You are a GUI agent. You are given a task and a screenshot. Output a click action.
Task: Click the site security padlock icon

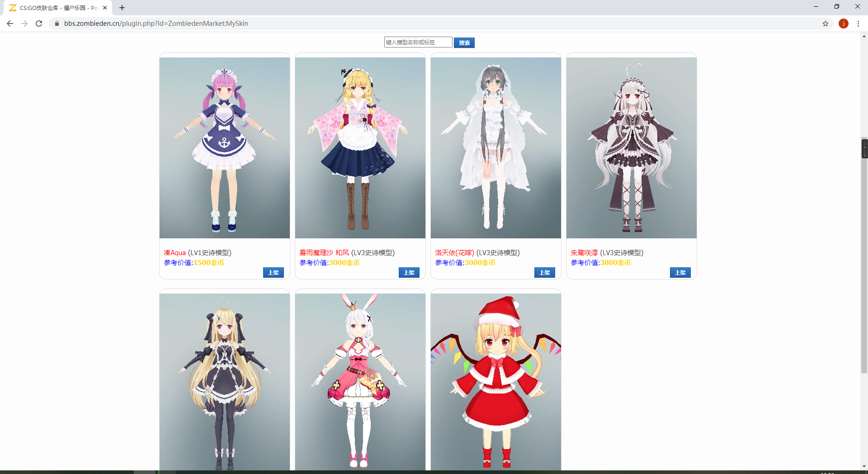coord(57,24)
